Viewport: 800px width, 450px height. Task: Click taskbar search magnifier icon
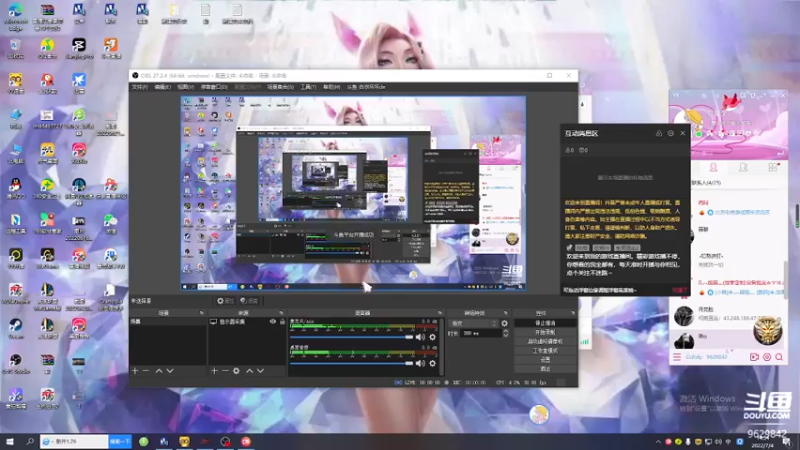30,441
